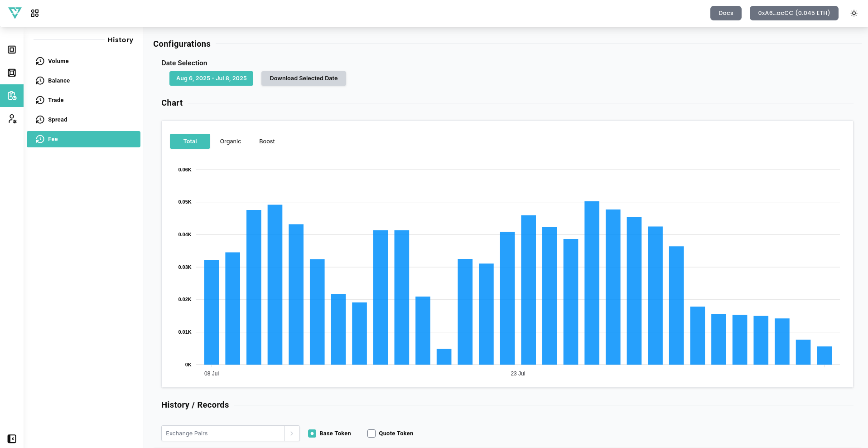Switch chart to the Organic tab
The height and width of the screenshot is (448, 868).
(x=230, y=141)
